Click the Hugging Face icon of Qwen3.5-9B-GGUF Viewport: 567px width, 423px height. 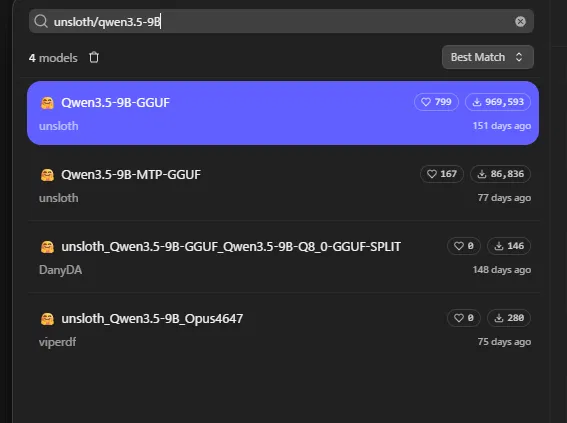coord(47,103)
